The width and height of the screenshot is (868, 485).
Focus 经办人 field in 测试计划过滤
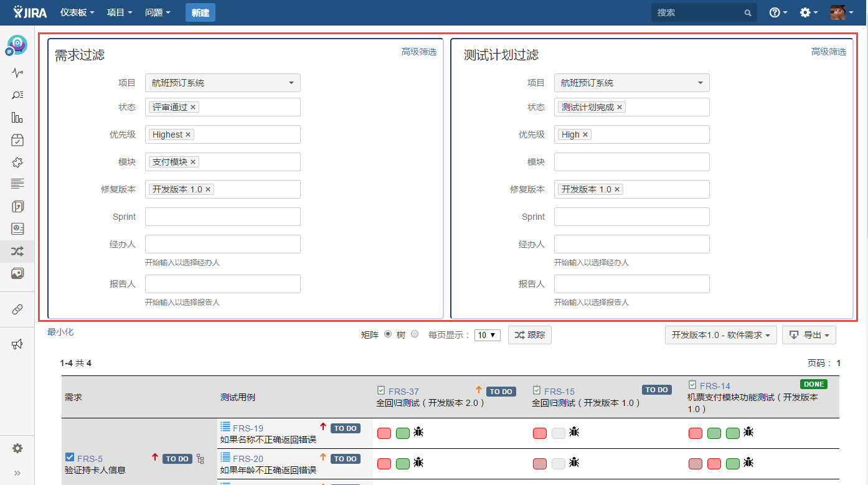point(632,244)
